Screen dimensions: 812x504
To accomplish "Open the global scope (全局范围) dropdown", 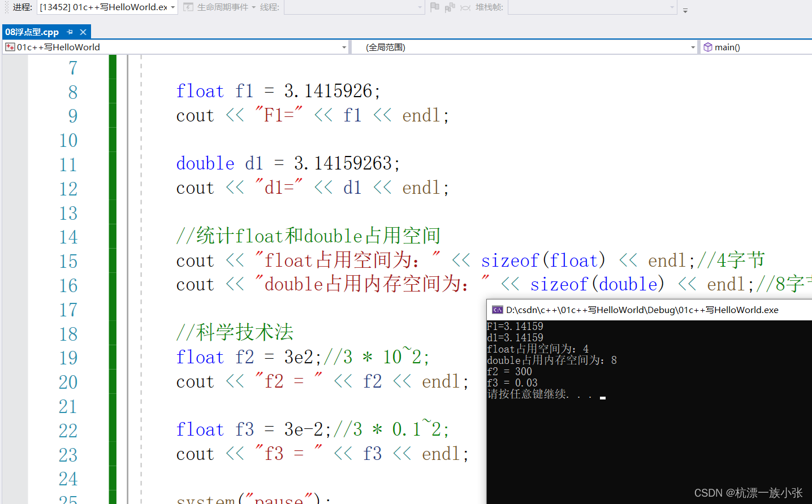I will point(525,47).
